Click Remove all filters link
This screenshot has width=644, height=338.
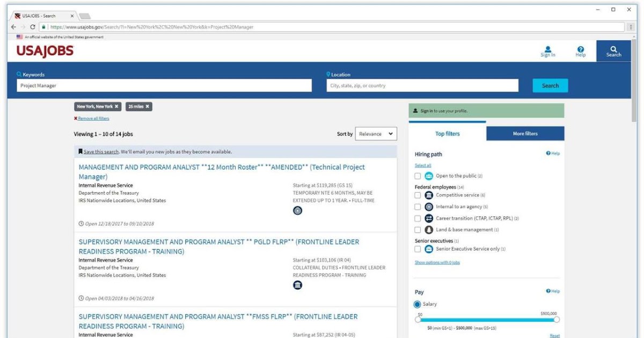coord(93,118)
